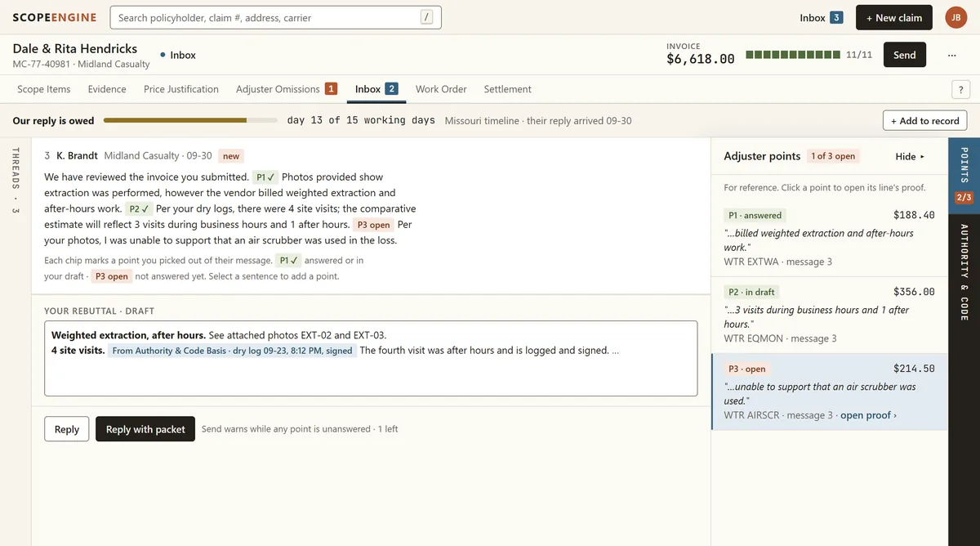The width and height of the screenshot is (980, 546).
Task: Click the Inbox count badge in header
Action: [835, 18]
